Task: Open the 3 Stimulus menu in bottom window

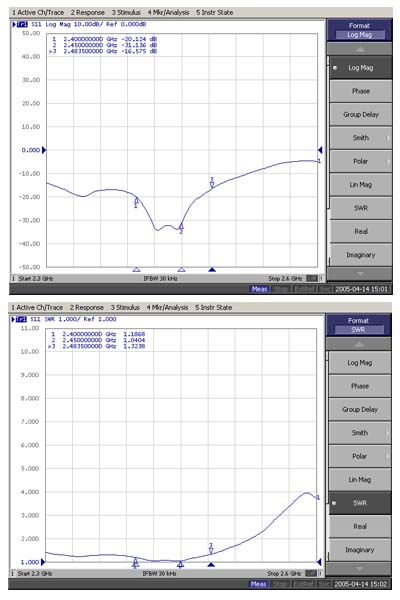Action: point(125,307)
